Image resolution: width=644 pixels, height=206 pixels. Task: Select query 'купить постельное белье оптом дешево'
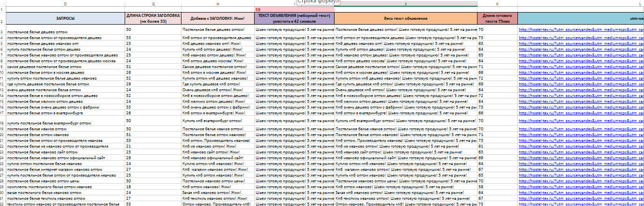tap(65, 49)
